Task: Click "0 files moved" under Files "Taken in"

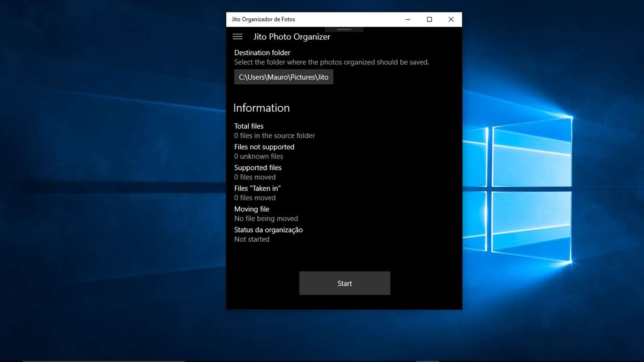Action: tap(255, 198)
